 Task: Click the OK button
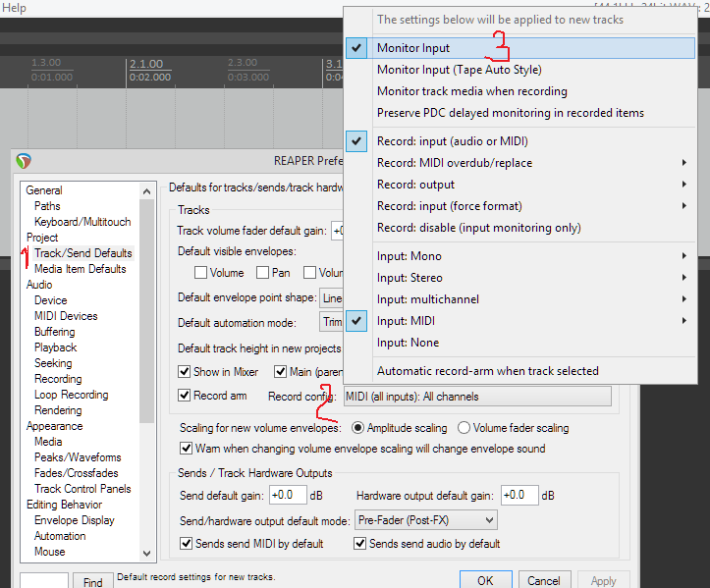(x=486, y=580)
